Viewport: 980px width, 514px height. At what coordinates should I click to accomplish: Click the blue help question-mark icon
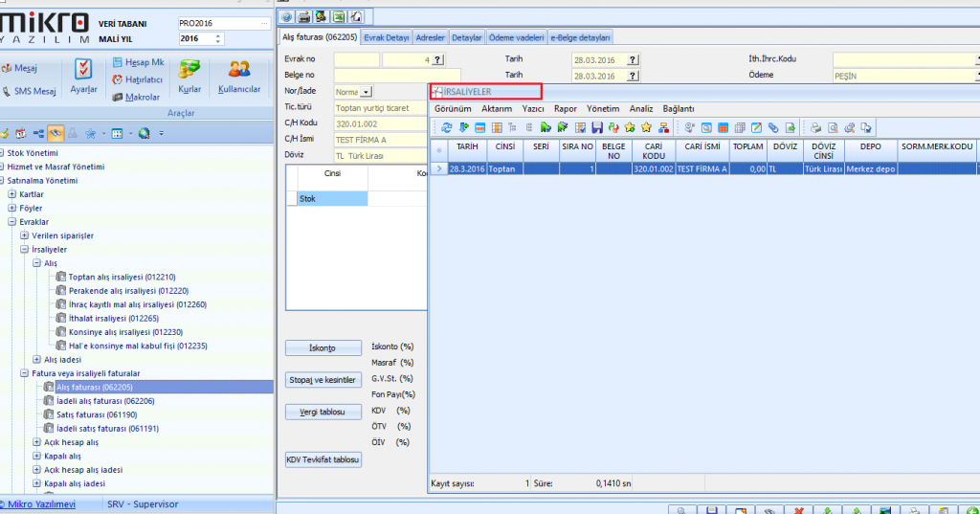click(287, 16)
